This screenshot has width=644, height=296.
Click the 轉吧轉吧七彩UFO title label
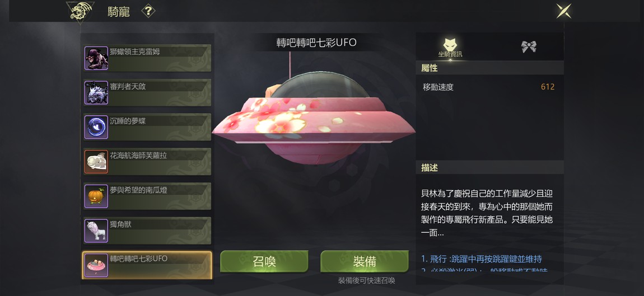[316, 43]
